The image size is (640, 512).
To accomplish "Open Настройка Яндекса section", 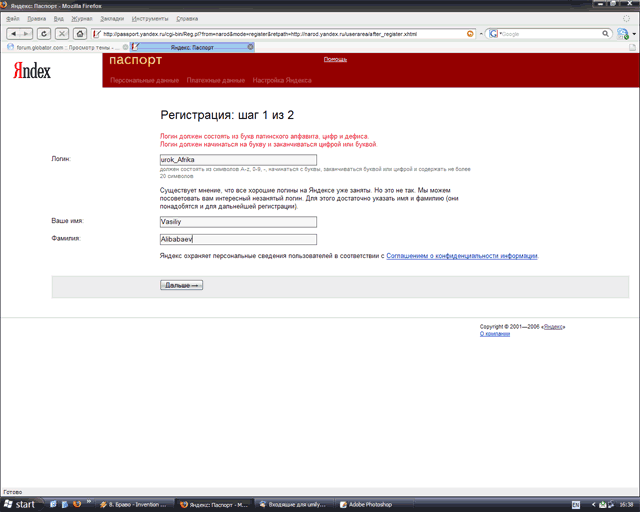I will click(x=282, y=80).
